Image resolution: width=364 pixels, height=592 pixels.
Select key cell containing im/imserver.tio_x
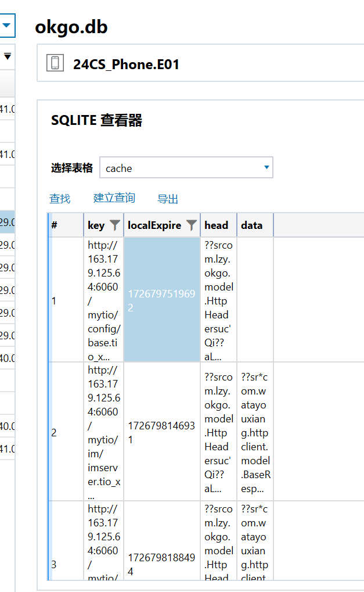pyautogui.click(x=104, y=432)
